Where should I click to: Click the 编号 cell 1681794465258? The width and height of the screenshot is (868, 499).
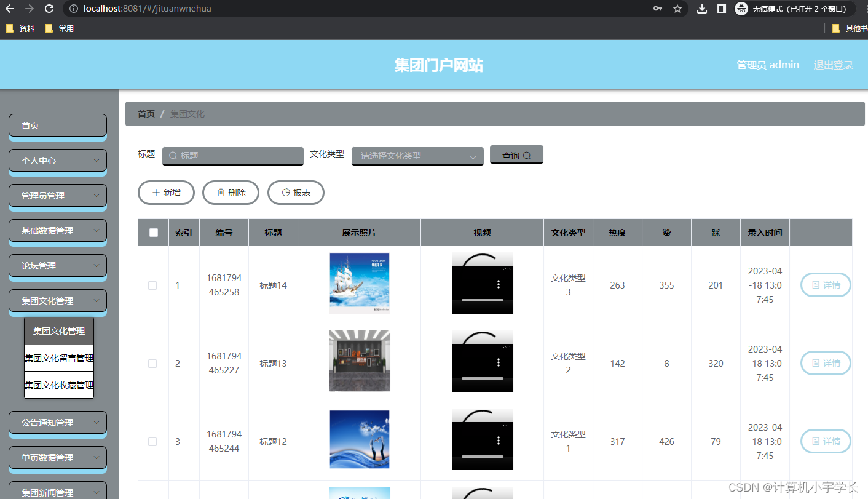[224, 285]
